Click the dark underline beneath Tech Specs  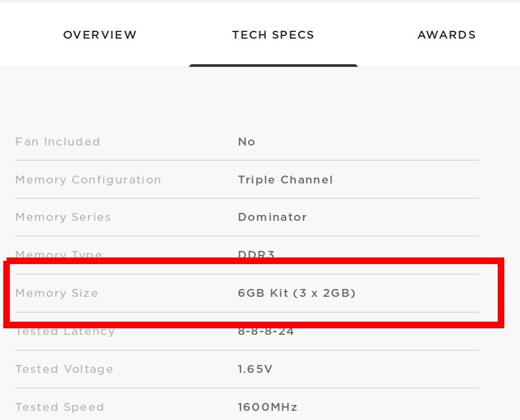[273, 66]
